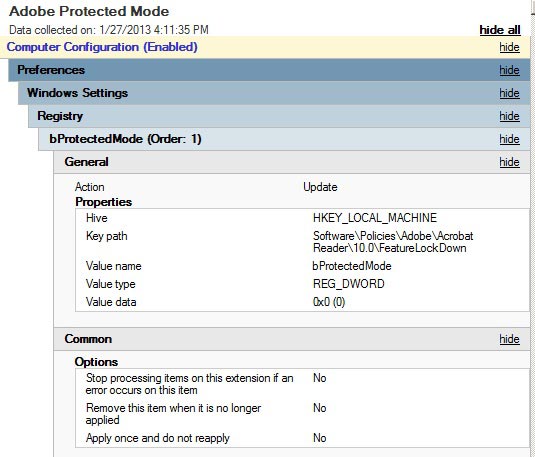The width and height of the screenshot is (535, 457).
Task: Hide the Windows Settings section
Action: [509, 93]
